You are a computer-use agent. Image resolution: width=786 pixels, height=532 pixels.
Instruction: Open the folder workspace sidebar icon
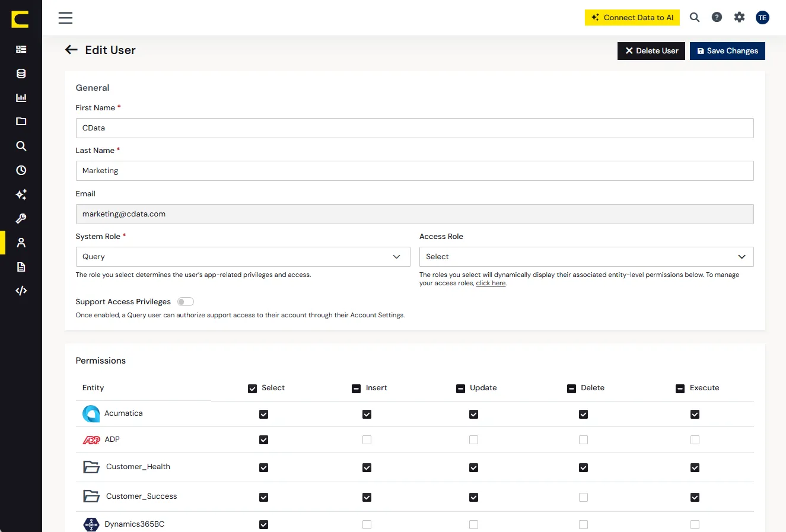tap(21, 122)
